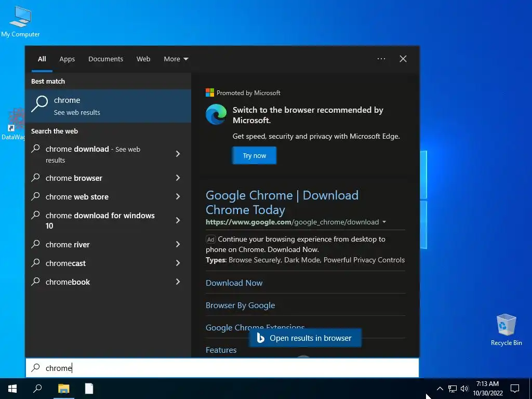The image size is (532, 399).
Task: Select the chrome browser suggestion text
Action: tap(74, 178)
